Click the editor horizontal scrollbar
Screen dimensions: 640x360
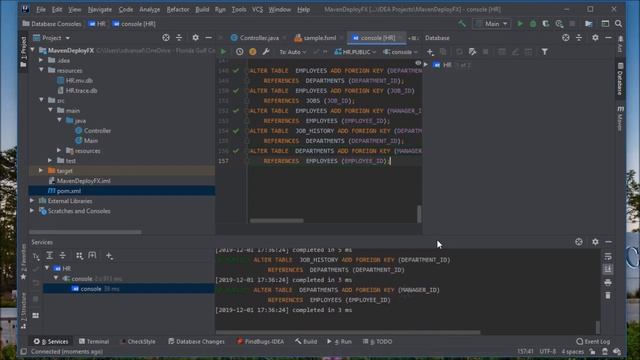click(x=277, y=220)
